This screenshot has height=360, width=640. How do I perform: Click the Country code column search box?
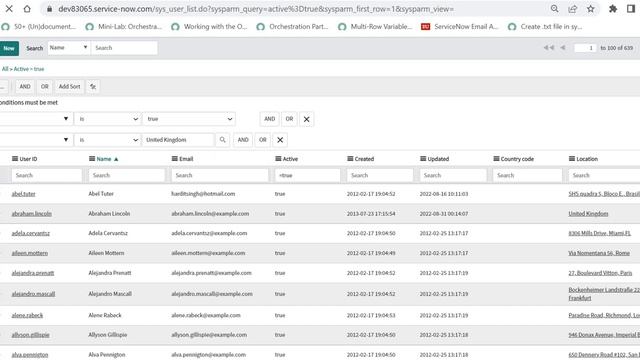pyautogui.click(x=527, y=175)
